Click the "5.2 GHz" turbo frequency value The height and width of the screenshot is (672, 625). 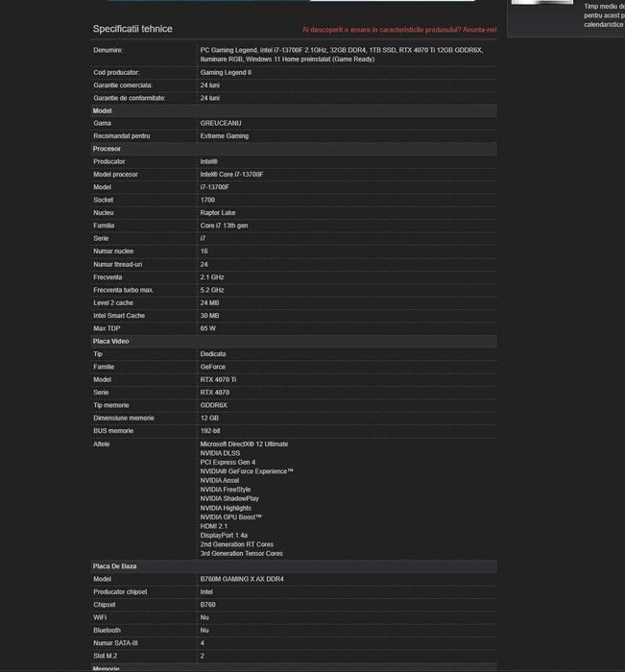click(x=212, y=290)
